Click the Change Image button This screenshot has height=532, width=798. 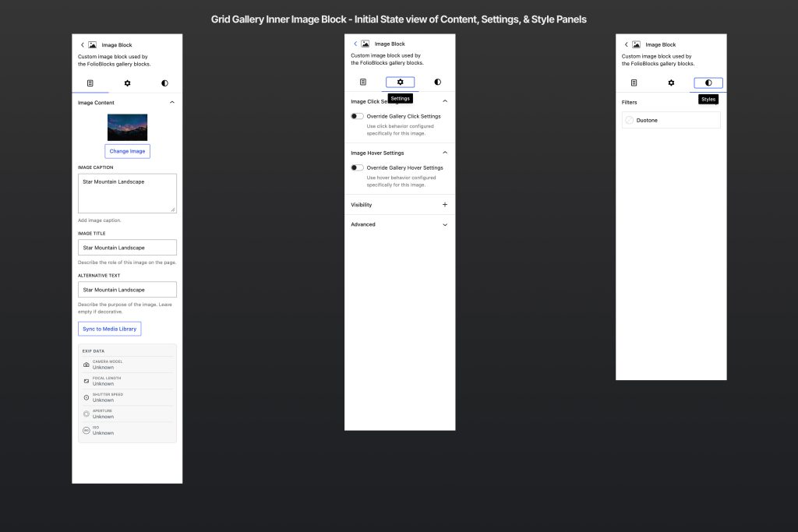(x=127, y=151)
